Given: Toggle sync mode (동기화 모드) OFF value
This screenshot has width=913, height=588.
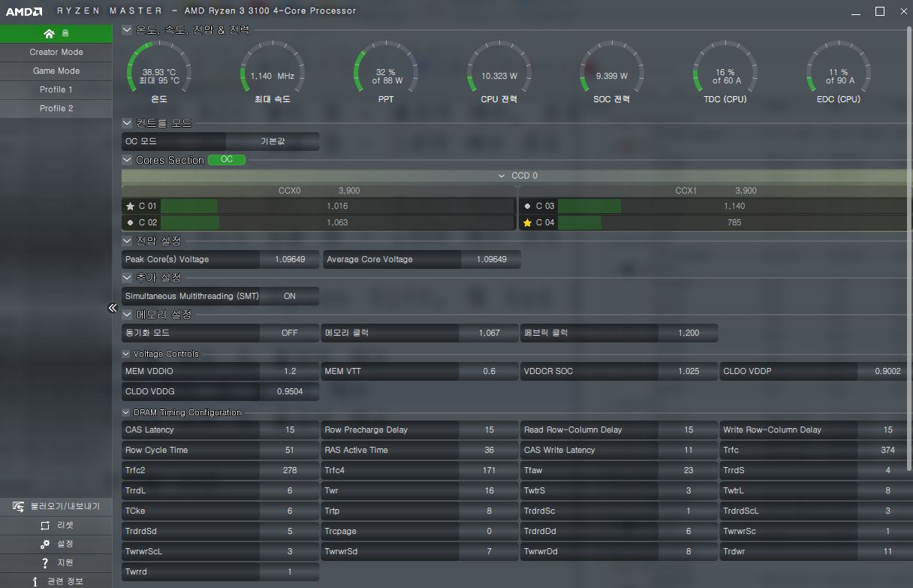Looking at the screenshot, I should pos(289,333).
